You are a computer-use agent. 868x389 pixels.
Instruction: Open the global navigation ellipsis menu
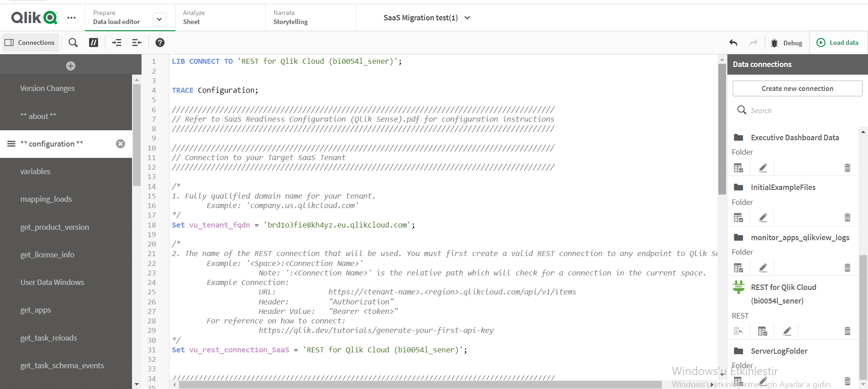click(x=71, y=18)
